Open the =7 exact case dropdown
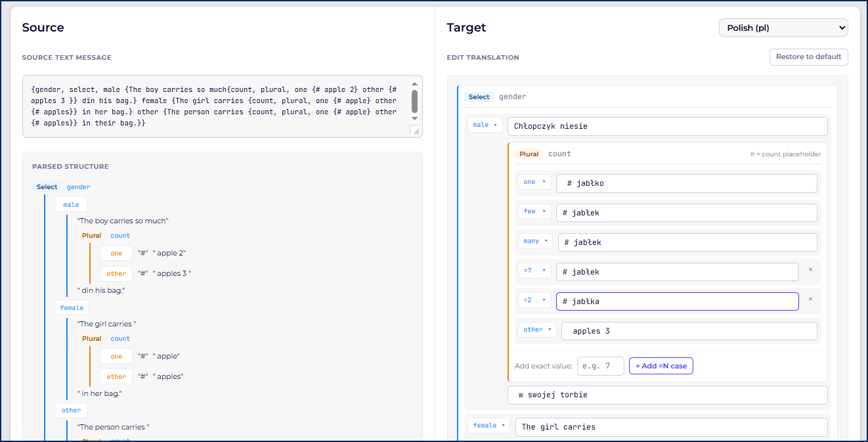Image resolution: width=868 pixels, height=442 pixels. coord(534,271)
